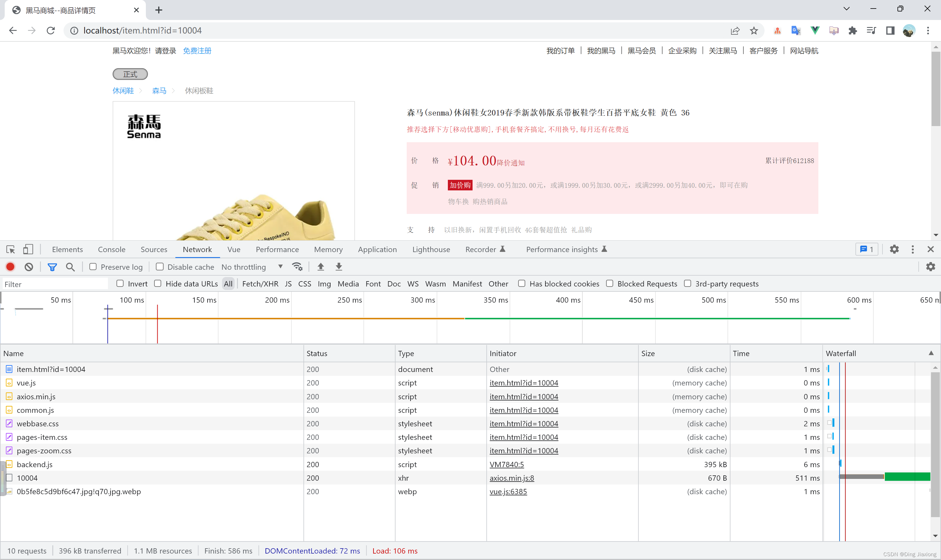Filter requests by Img type
Viewport: 941px width, 560px height.
(324, 284)
